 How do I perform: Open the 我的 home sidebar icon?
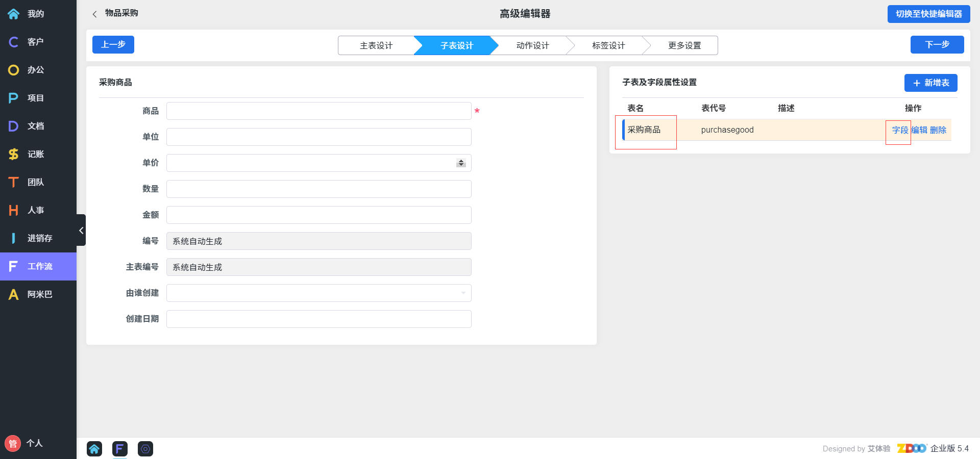[14, 14]
